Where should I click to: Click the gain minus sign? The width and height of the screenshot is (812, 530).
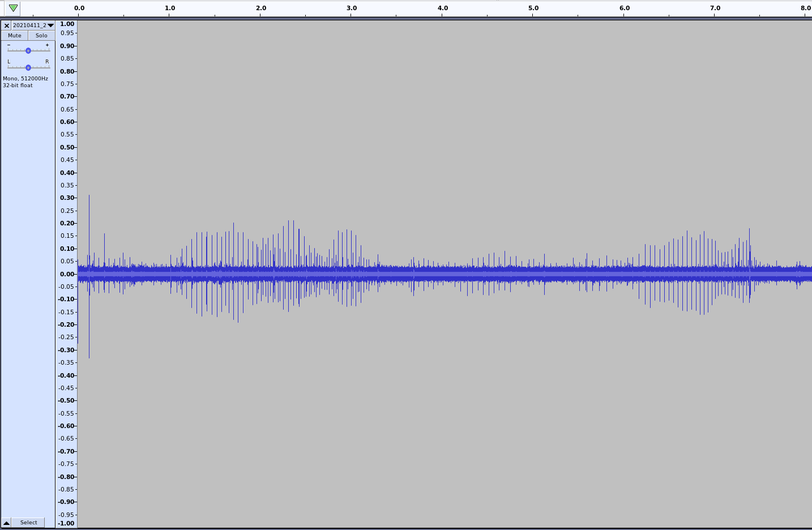point(8,45)
